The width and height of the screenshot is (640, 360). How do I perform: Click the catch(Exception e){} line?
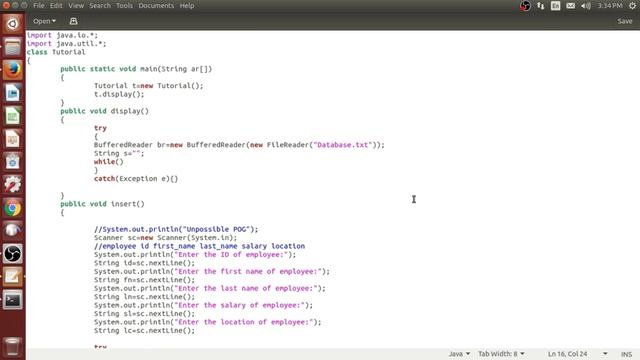[x=136, y=179]
